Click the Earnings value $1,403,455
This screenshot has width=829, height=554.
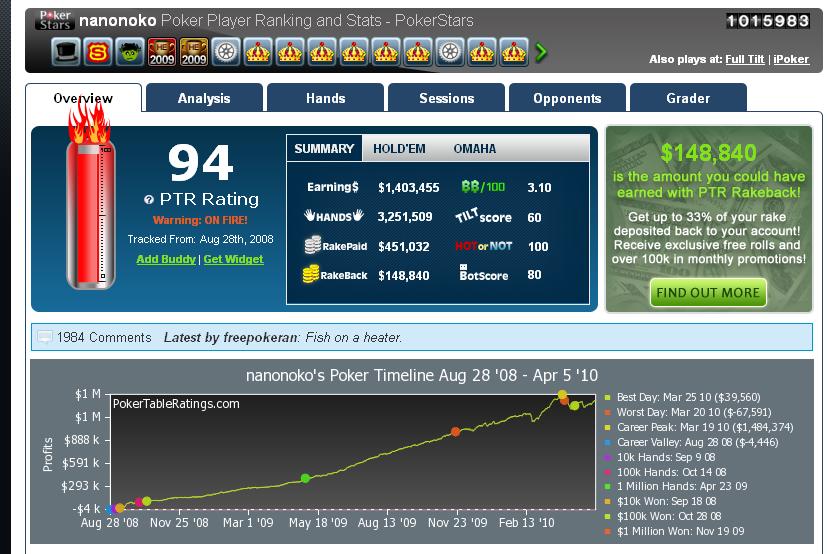(x=409, y=187)
